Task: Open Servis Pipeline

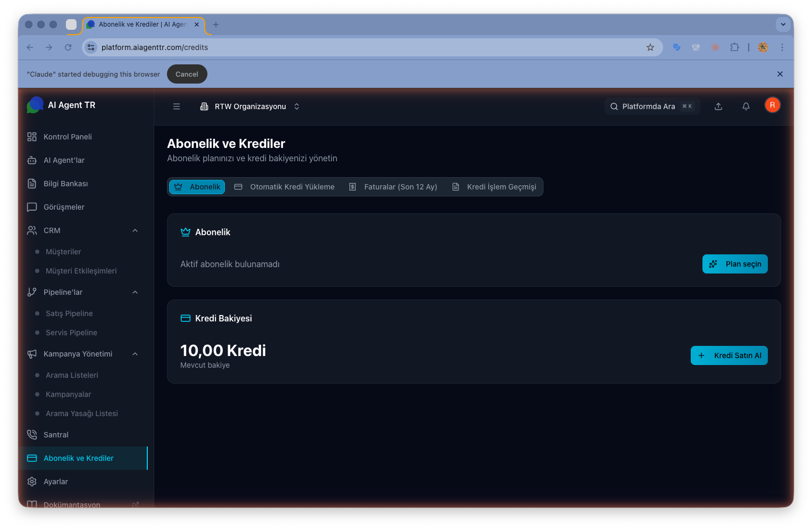Action: point(71,333)
